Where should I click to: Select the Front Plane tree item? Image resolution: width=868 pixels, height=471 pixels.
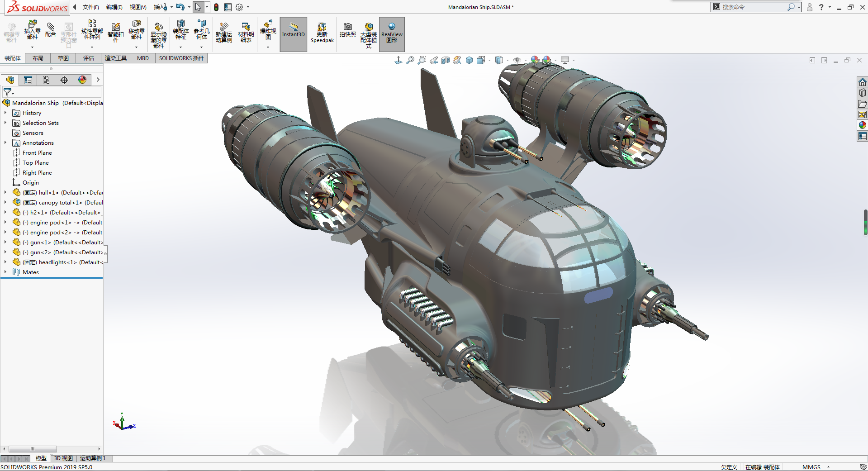point(37,152)
